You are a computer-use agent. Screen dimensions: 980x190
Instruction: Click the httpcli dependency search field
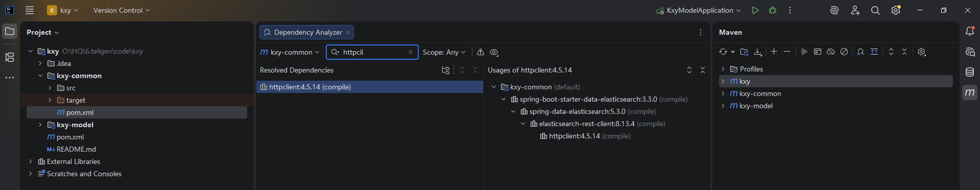point(372,52)
